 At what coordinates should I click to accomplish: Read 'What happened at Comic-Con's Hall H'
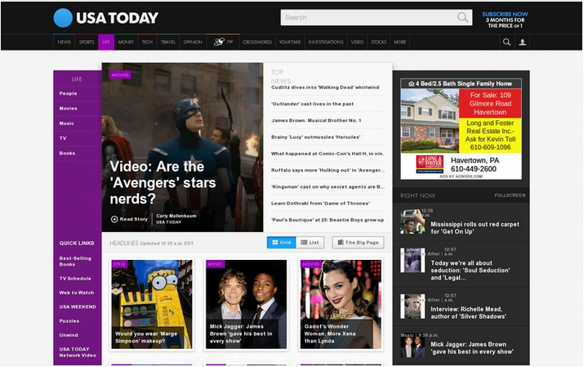click(327, 154)
